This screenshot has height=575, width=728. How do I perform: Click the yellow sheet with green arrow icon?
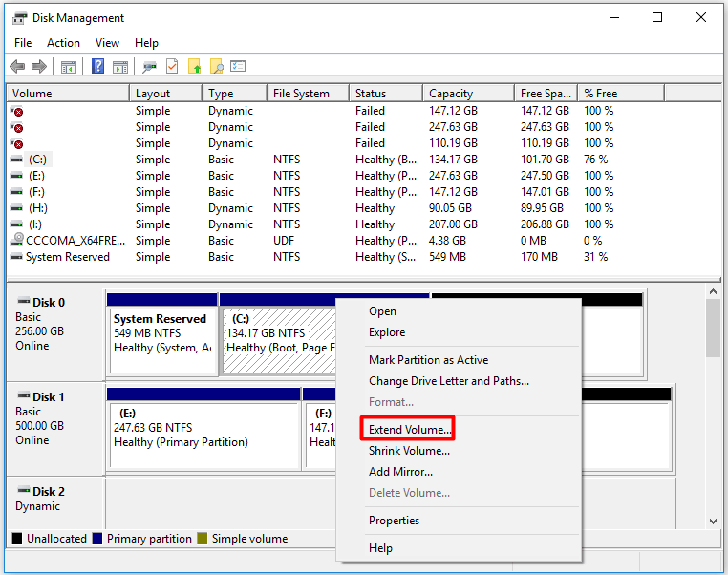[x=195, y=66]
